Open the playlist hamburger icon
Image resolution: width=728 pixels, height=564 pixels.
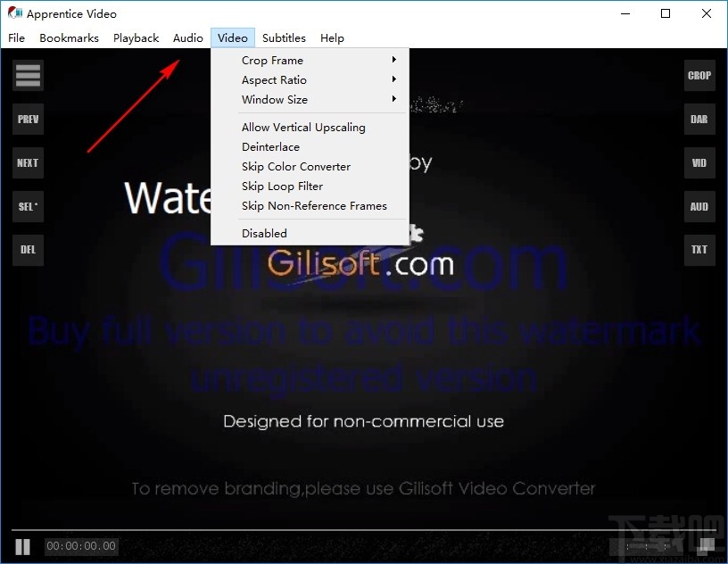[x=29, y=75]
